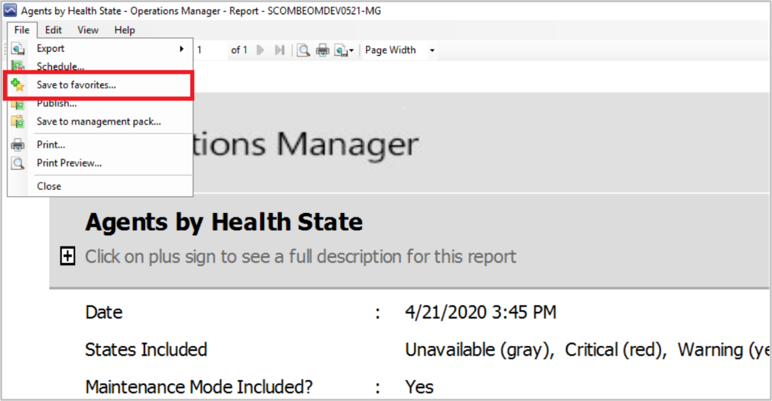Click the printer icon beside Print...

click(x=18, y=145)
